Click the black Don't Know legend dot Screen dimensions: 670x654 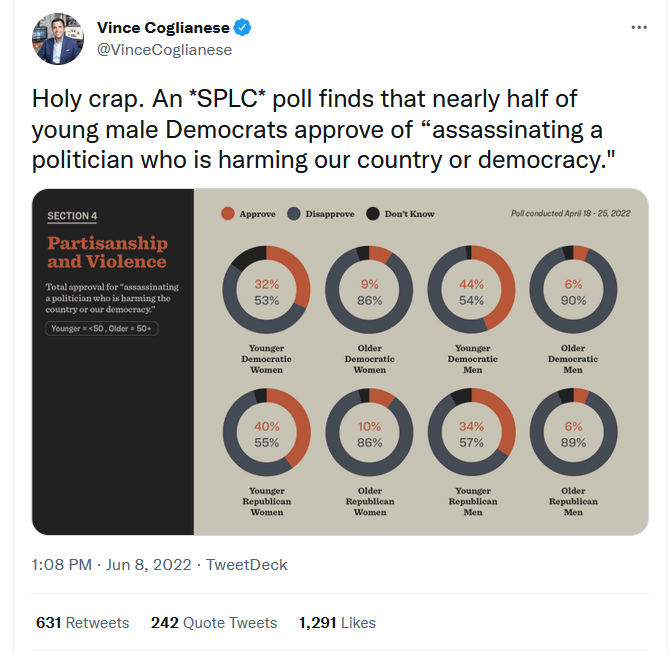tap(372, 214)
